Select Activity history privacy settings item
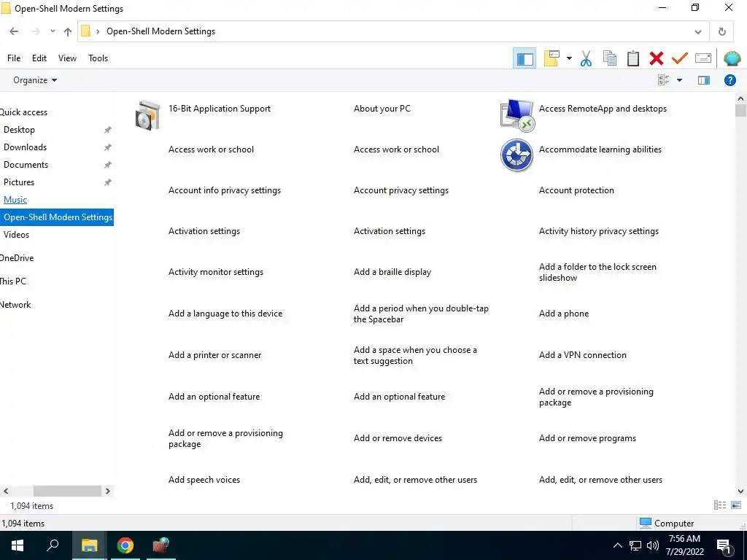The width and height of the screenshot is (747, 560). (x=599, y=231)
